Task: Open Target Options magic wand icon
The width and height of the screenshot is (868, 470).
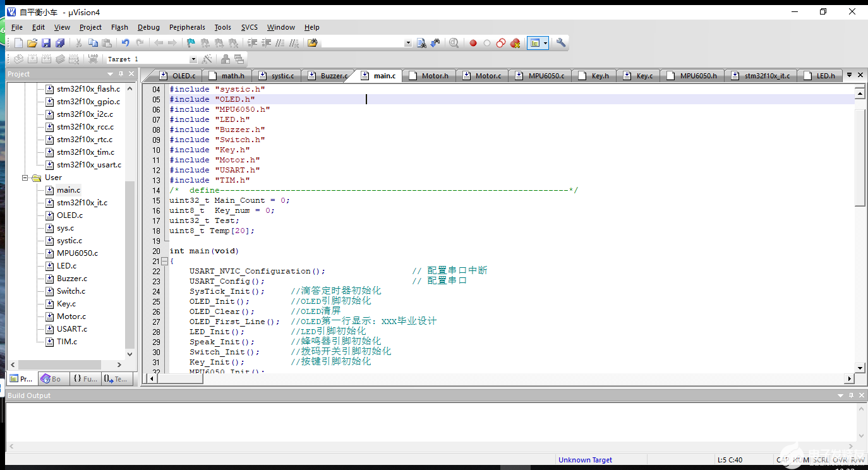Action: (x=207, y=59)
